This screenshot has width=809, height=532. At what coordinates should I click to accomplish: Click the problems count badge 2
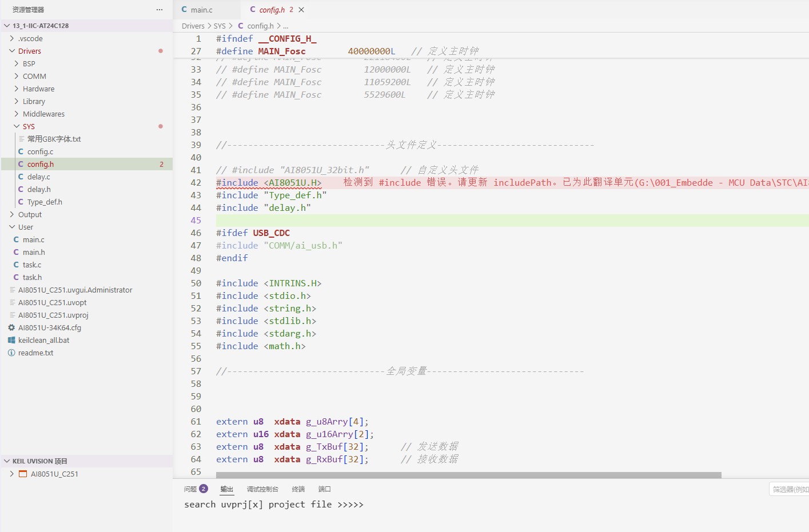click(x=204, y=489)
